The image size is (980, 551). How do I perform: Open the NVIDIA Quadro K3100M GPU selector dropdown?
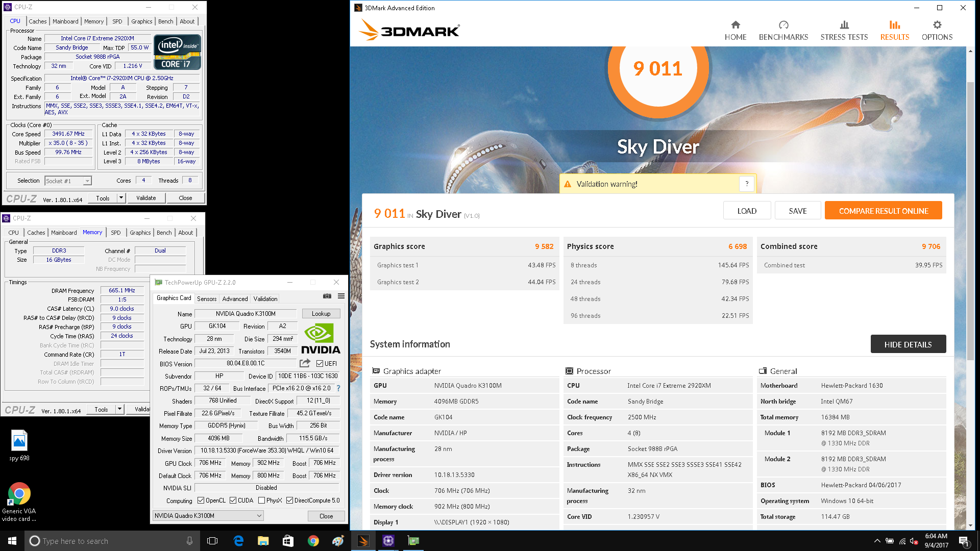208,516
